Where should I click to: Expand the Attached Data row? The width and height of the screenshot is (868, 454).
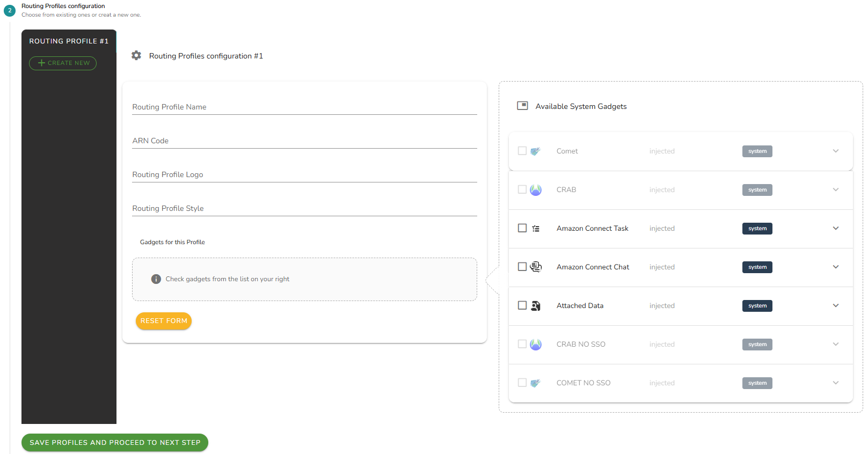pyautogui.click(x=836, y=305)
